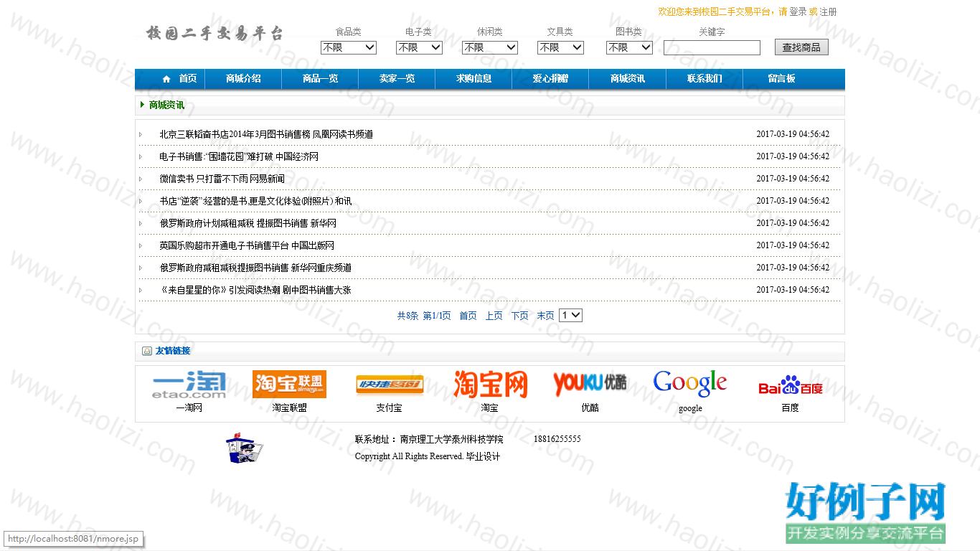
Task: Click the 末页 last page link
Action: [x=545, y=316]
